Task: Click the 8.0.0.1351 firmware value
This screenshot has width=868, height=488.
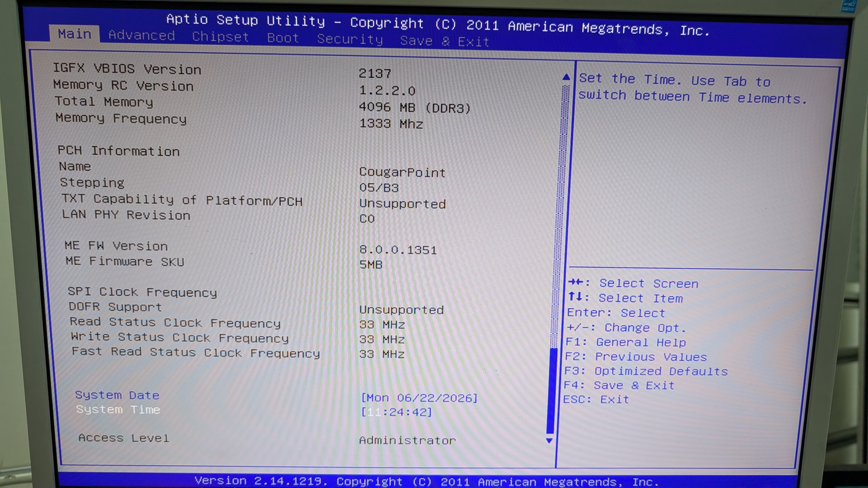Action: point(398,250)
